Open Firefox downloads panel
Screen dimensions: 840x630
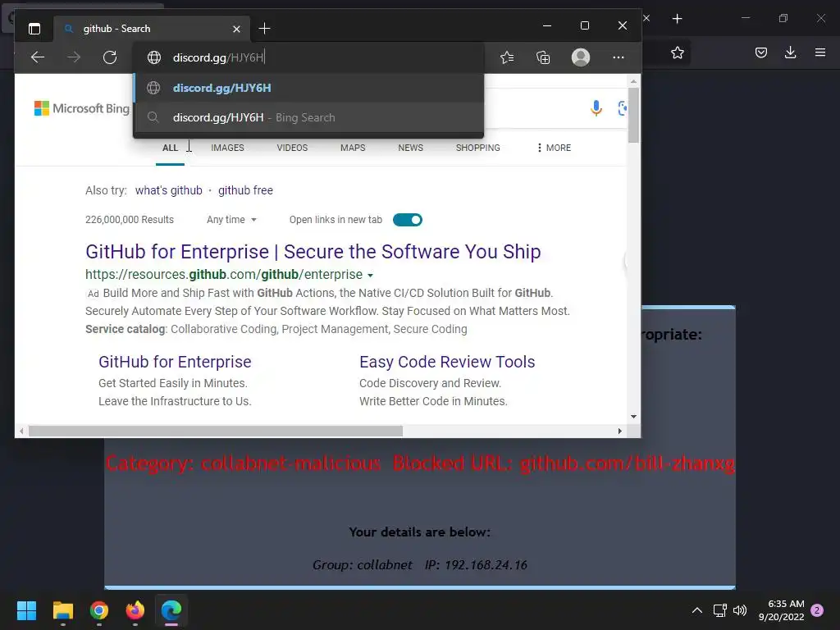(x=790, y=52)
